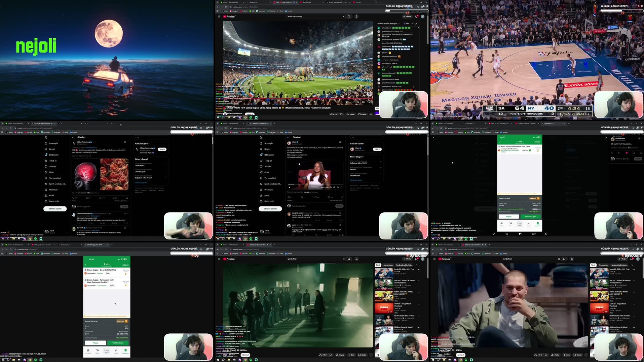Enter fullscreen on the Erhan post video
The height and width of the screenshot is (362, 644).
pos(341,188)
